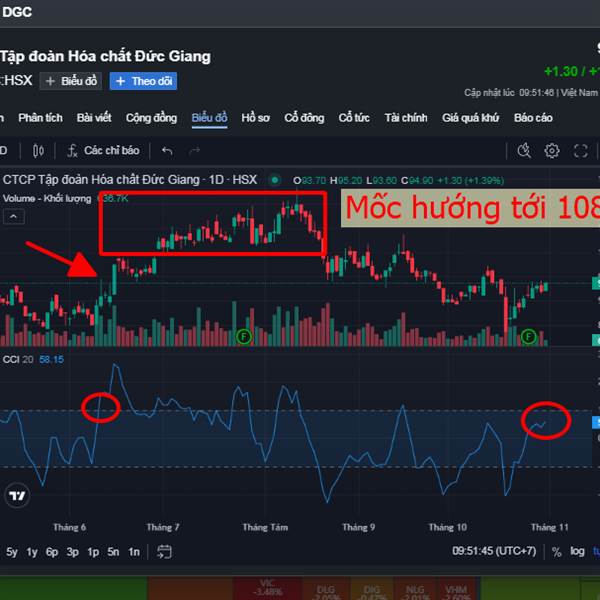Open the candlestick chart type selector

pos(38,151)
